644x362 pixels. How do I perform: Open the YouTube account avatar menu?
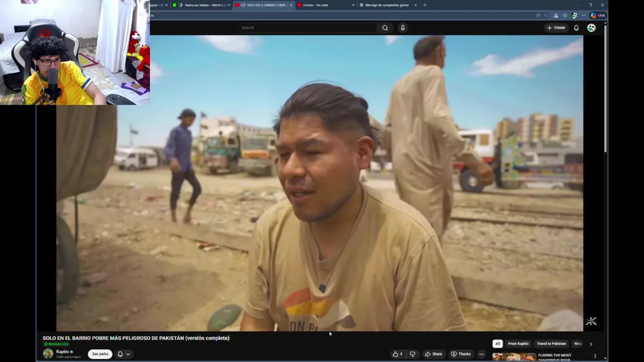[591, 28]
